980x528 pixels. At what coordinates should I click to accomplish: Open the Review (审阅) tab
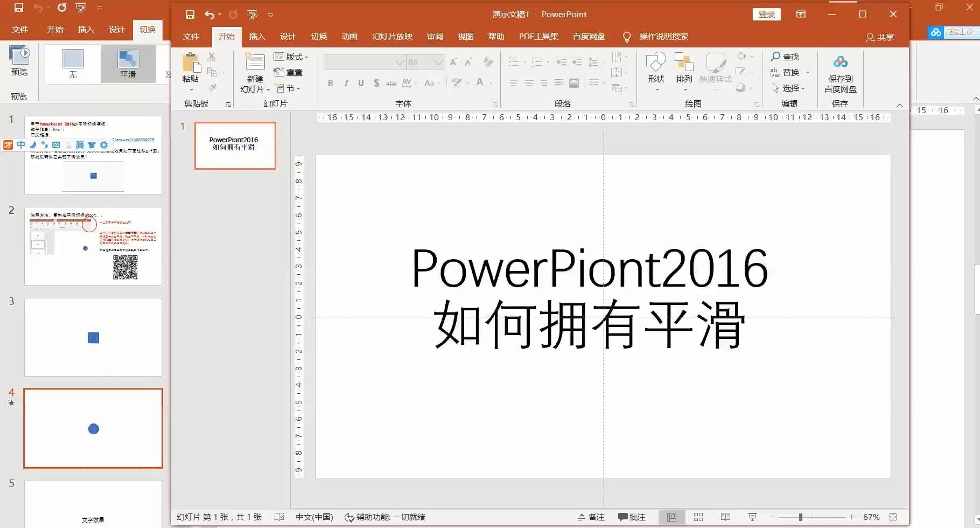435,37
